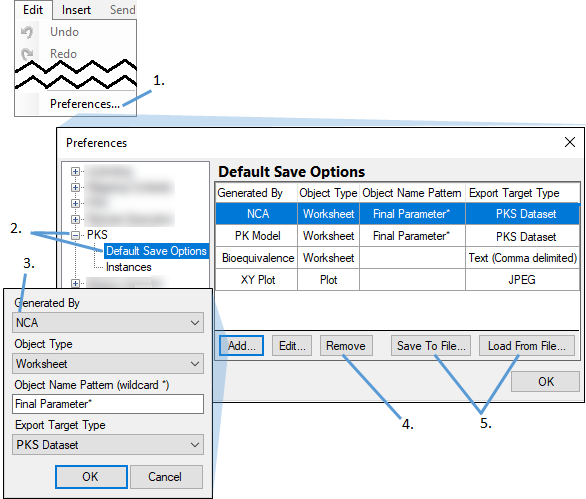Image resolution: width=586 pixels, height=499 pixels.
Task: Click the Add... button
Action: [241, 346]
